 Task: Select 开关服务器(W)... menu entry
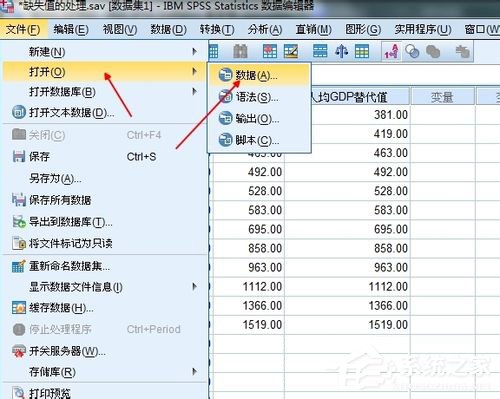coord(104,351)
